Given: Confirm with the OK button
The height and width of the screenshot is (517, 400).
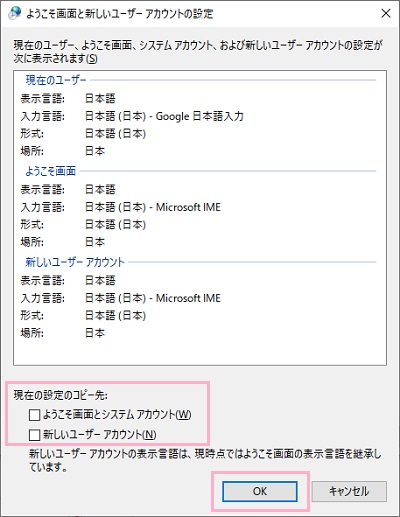Looking at the screenshot, I should point(260,491).
